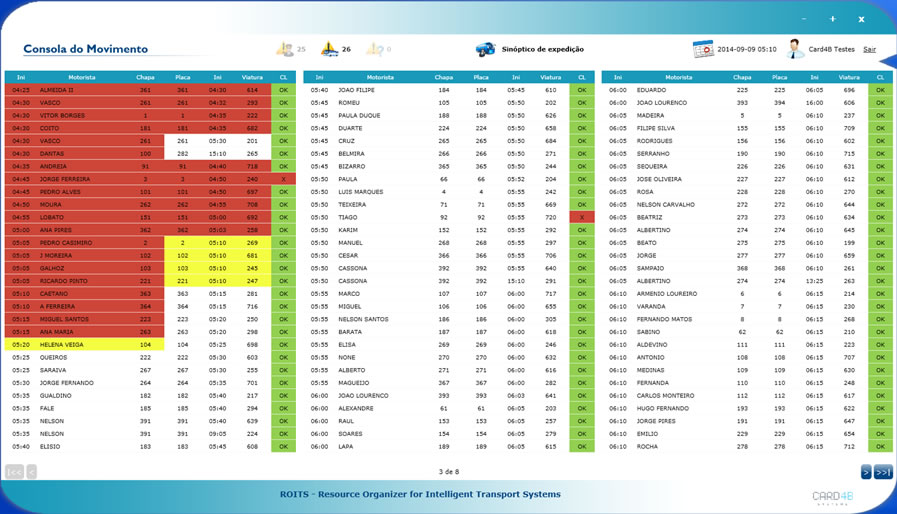Click red X status for JORGE FERREIRA
This screenshot has height=514, width=897.
[283, 179]
